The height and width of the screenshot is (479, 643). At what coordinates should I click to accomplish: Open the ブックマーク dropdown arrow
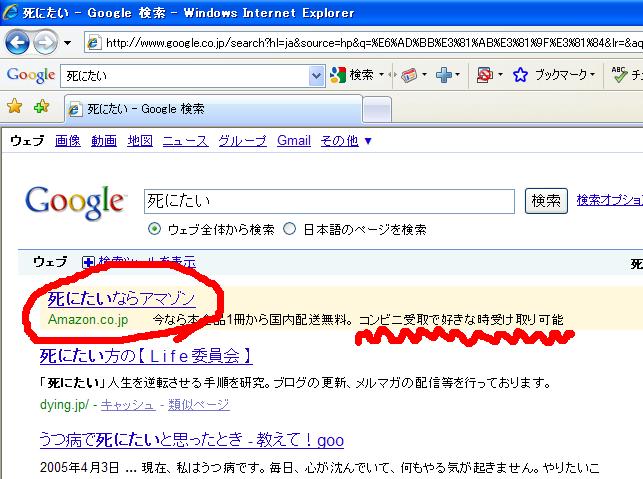tap(592, 75)
